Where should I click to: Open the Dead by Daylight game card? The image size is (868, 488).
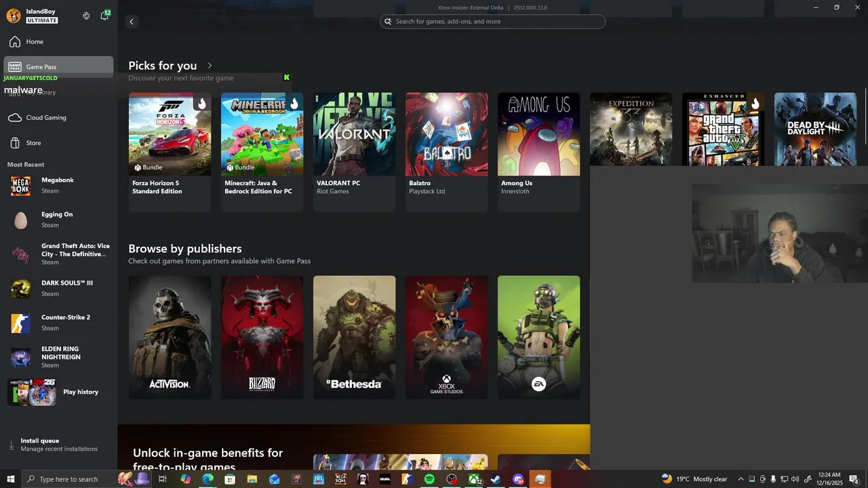[815, 129]
